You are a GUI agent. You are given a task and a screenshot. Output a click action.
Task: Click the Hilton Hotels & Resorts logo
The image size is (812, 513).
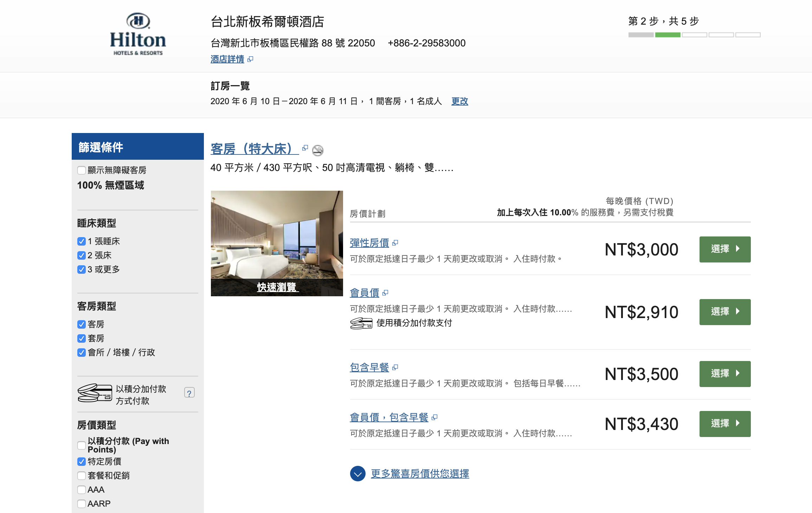click(138, 34)
